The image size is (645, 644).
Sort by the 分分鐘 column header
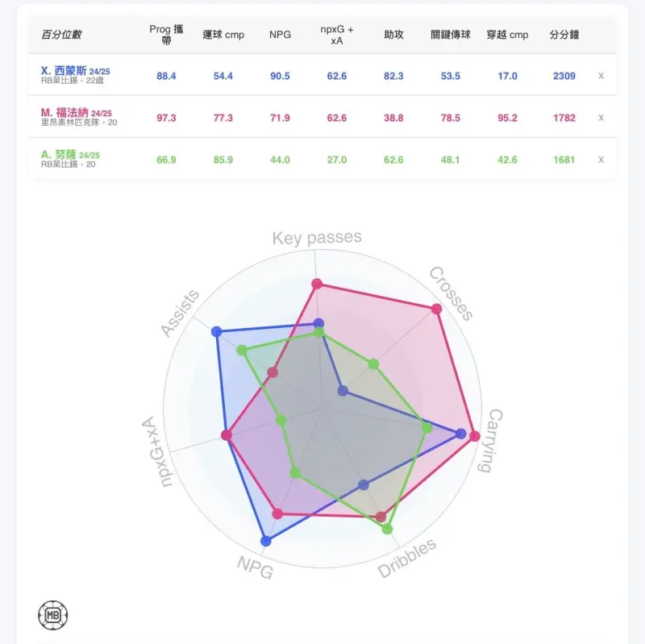(564, 35)
